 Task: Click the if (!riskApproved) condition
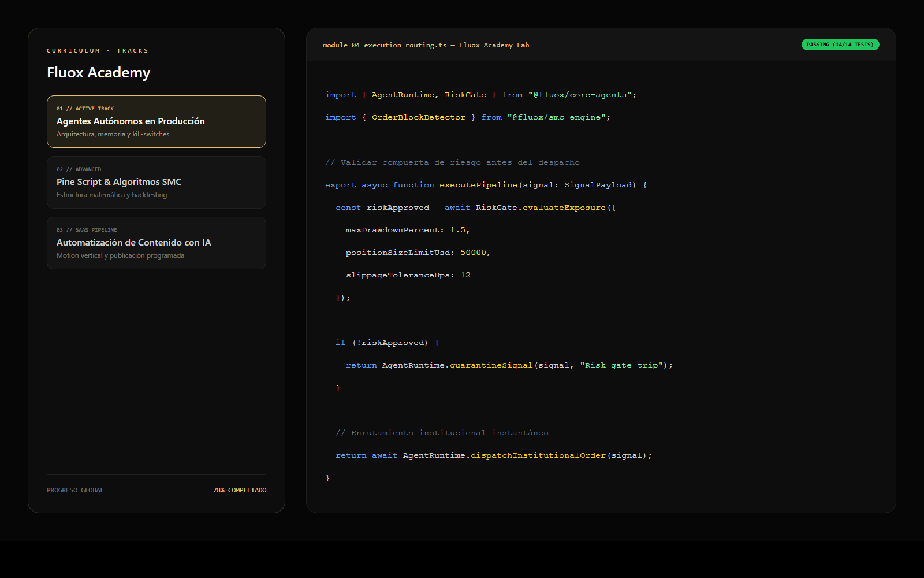[388, 343]
